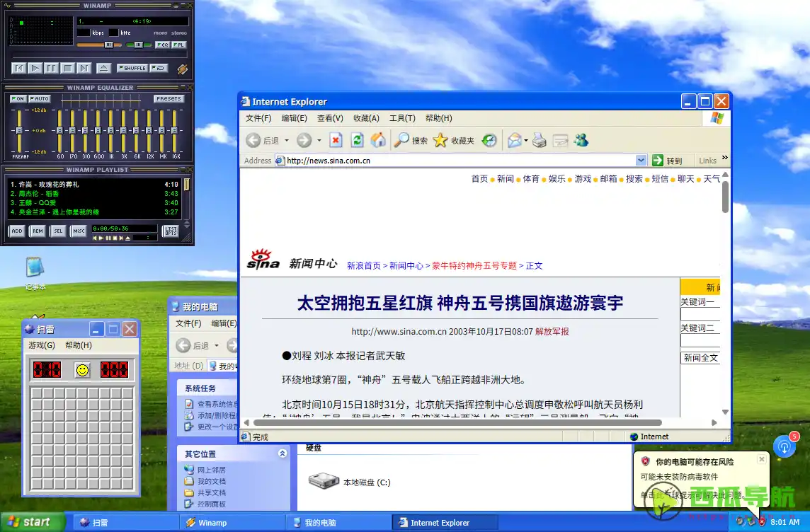Follow the 新浪首页 breadcrumb link
This screenshot has height=532, width=810.
pos(364,266)
